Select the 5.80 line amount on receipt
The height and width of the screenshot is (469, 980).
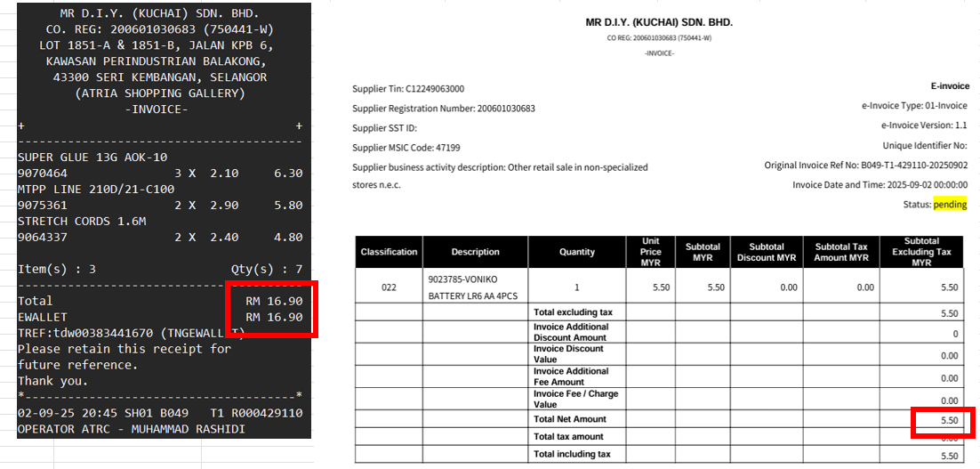click(x=288, y=205)
